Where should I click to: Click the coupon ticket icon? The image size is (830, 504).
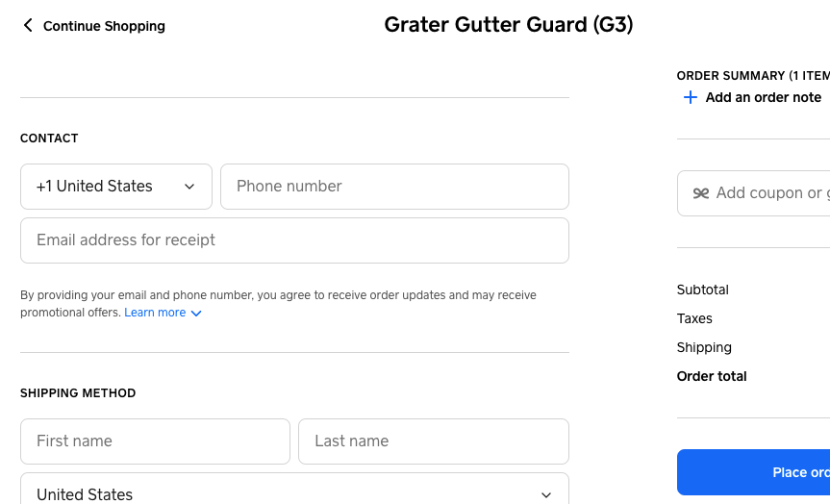(x=701, y=193)
